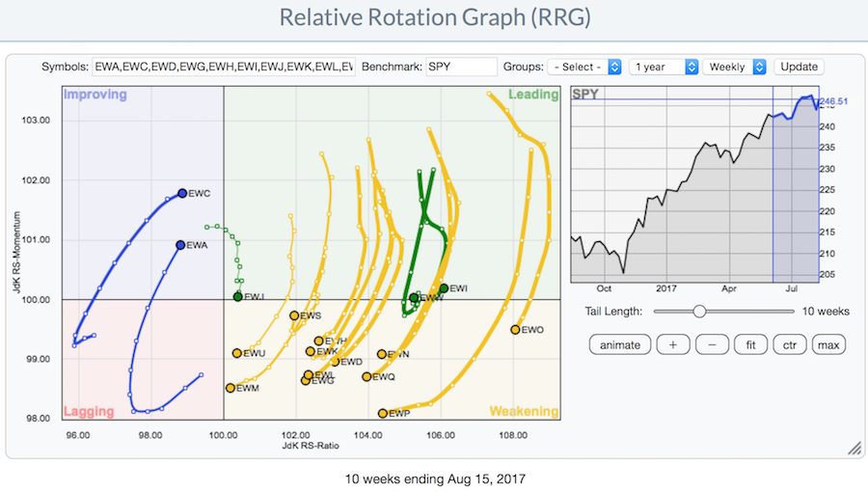Click the JdK RS-Momentum axis label
The width and height of the screenshot is (868, 492).
pos(16,253)
